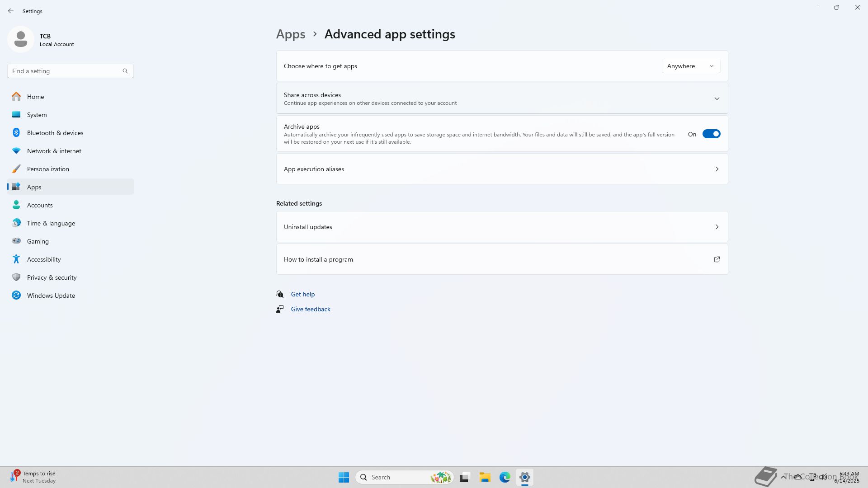Click the back arrow in Settings
The width and height of the screenshot is (868, 488).
(x=11, y=11)
